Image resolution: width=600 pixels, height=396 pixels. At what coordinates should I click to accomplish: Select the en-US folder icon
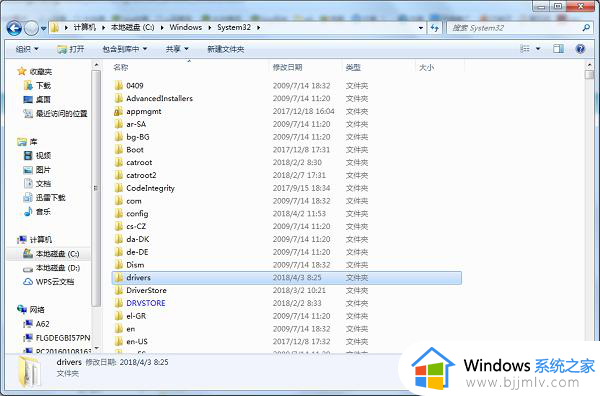tap(119, 341)
